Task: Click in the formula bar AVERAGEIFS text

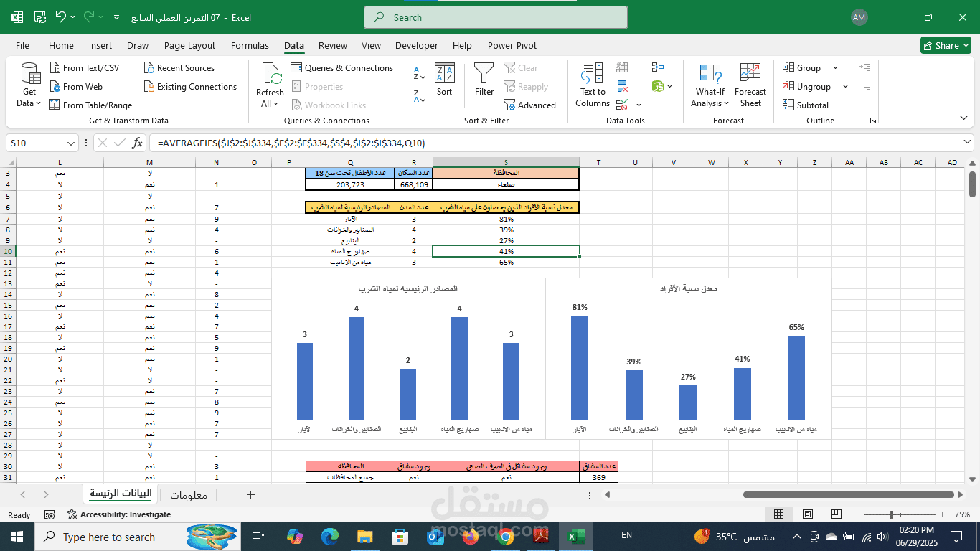Action: pos(291,143)
